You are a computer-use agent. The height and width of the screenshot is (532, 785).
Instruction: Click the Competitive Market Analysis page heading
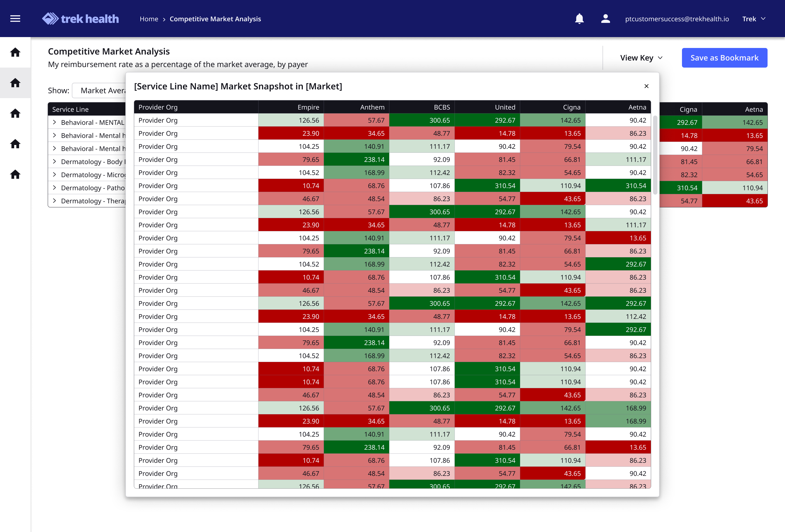tap(109, 51)
